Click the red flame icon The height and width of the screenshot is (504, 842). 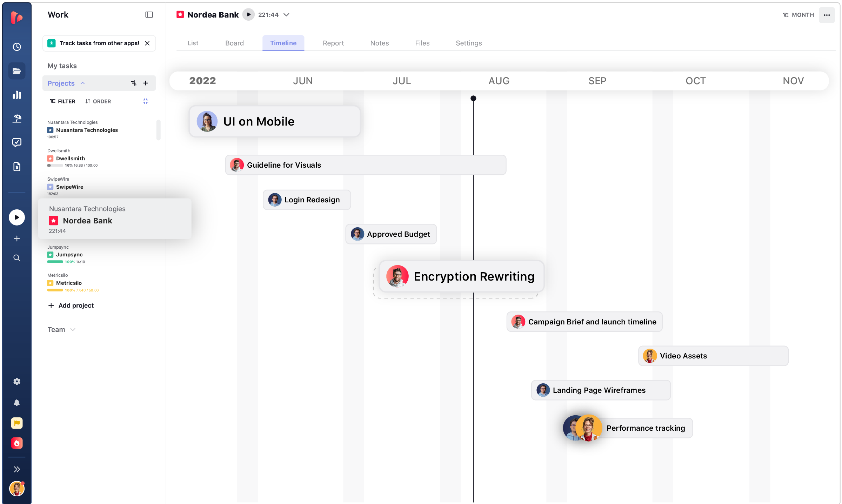[x=17, y=443]
